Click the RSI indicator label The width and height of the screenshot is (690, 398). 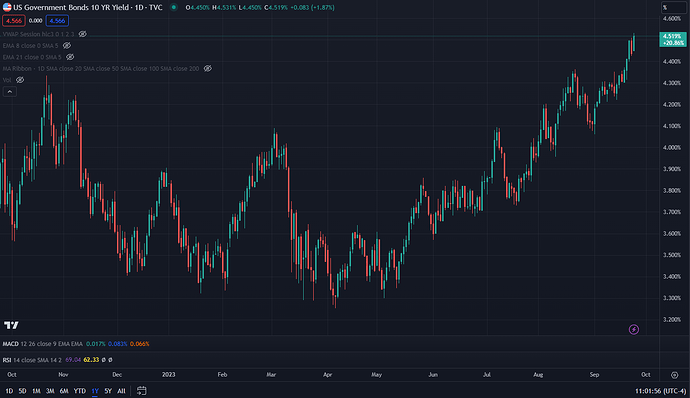coord(7,360)
